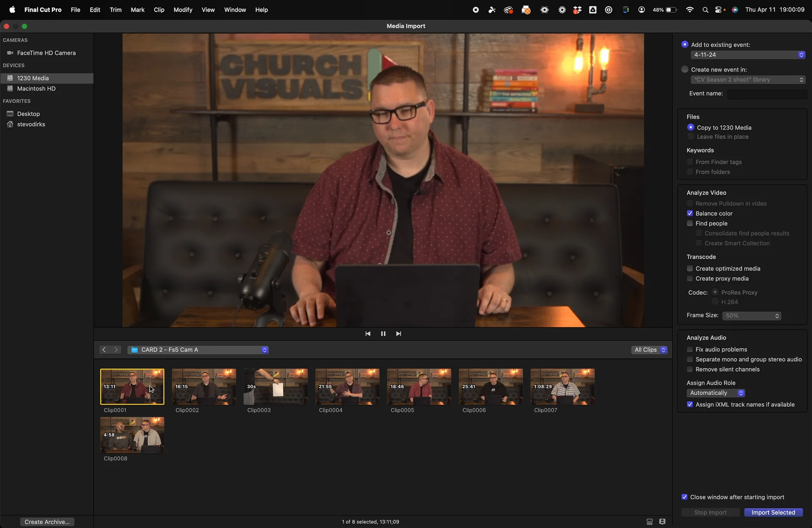Viewport: 812px width, 528px height.
Task: Choose Copy to 1230 Media option
Action: pyautogui.click(x=691, y=127)
